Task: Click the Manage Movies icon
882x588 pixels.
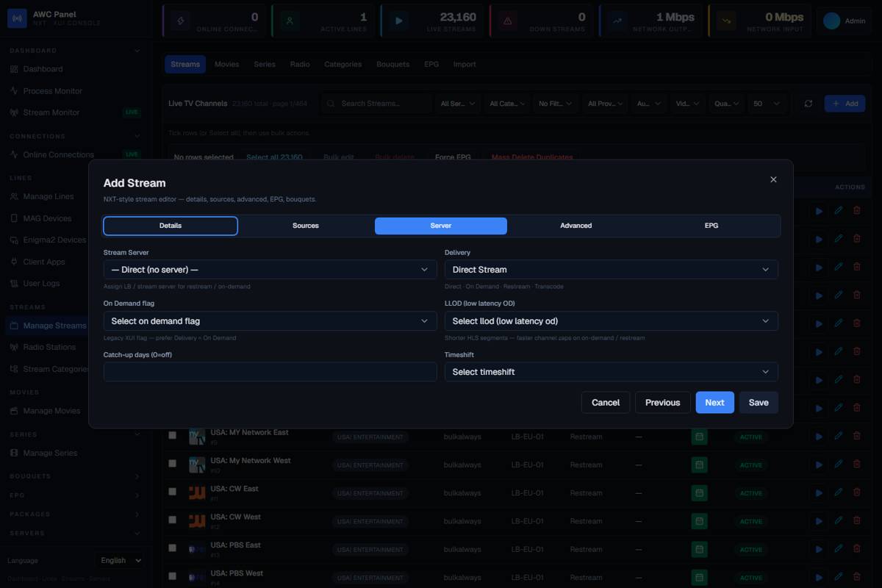Action: click(x=14, y=411)
